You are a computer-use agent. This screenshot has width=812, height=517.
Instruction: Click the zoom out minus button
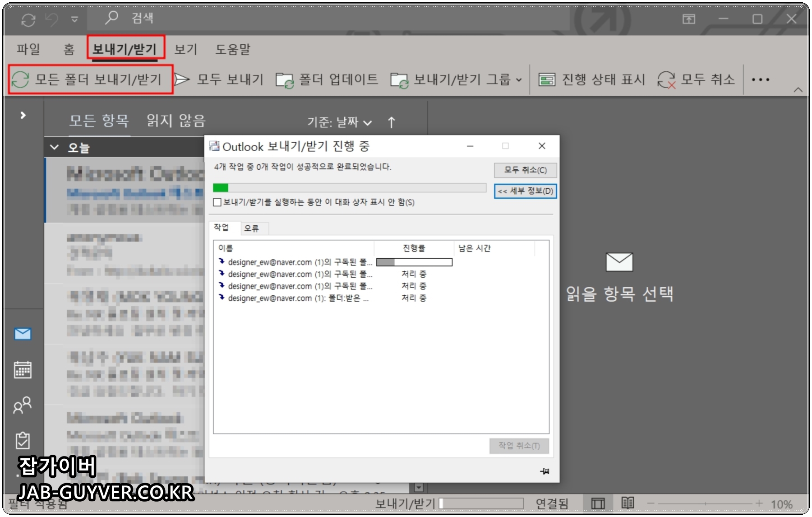click(x=651, y=503)
